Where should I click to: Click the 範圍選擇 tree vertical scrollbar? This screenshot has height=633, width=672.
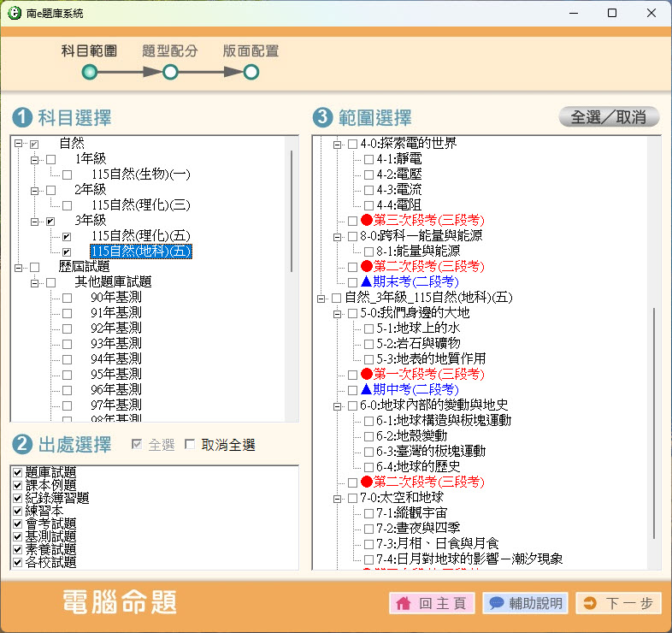(654, 423)
